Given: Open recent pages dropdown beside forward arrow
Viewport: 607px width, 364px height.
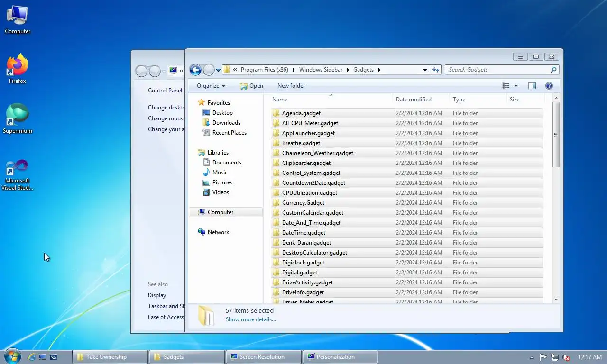Looking at the screenshot, I should [218, 70].
